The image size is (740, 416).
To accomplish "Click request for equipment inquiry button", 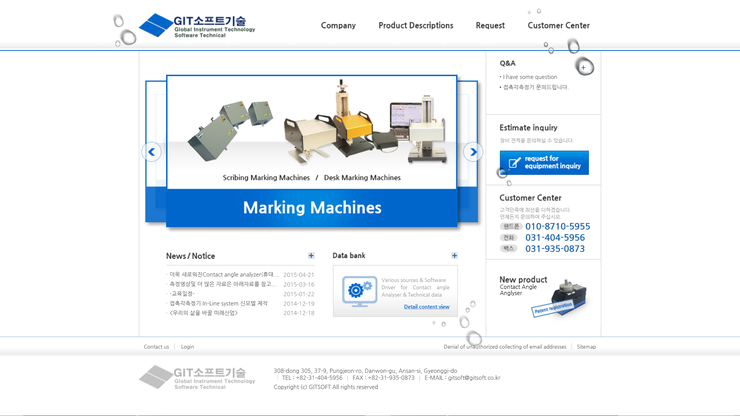I will [544, 162].
